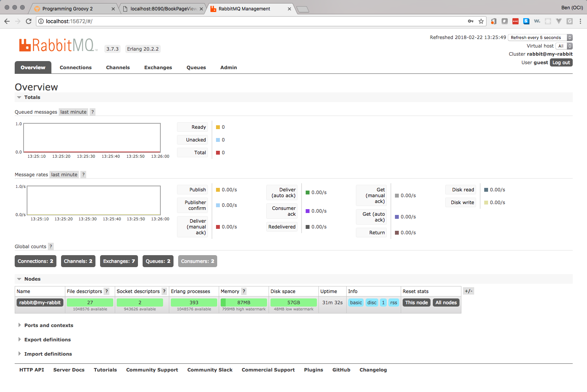
Task: Switch to the Connections tab
Action: [76, 67]
